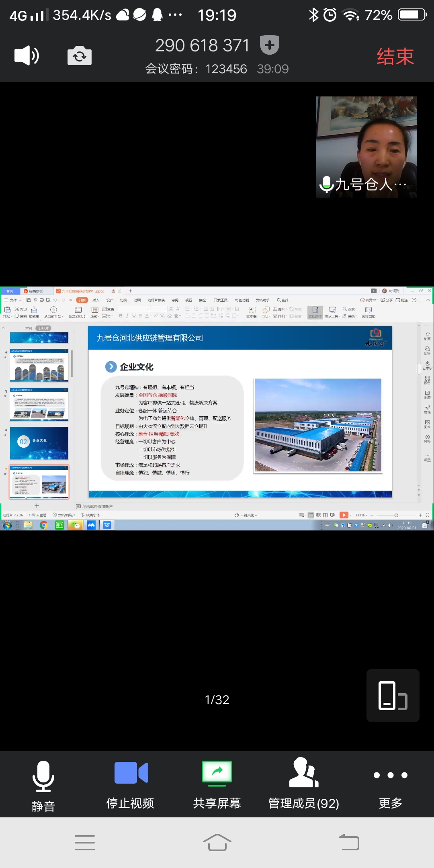Open the 插入 ribbon tab

coord(96,300)
